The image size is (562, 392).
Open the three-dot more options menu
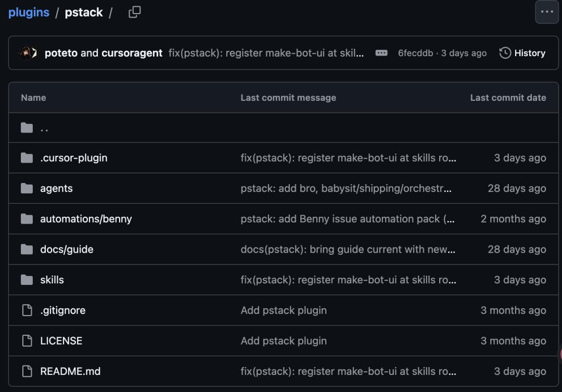pyautogui.click(x=546, y=12)
